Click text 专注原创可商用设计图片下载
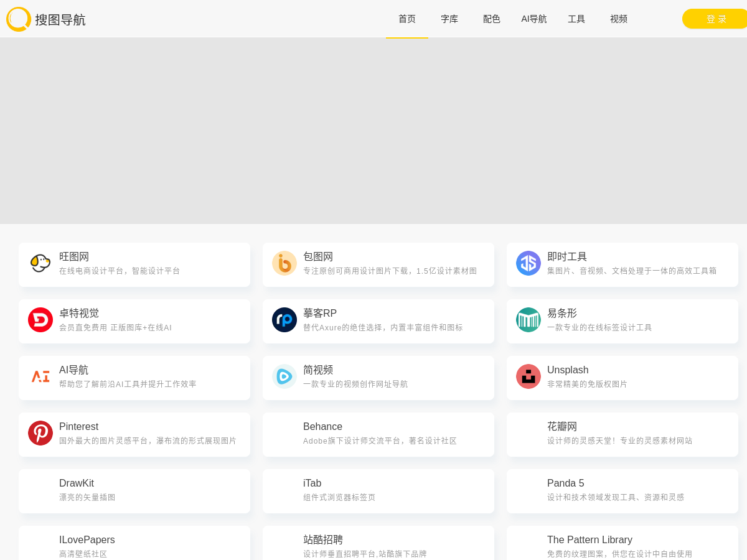 pyautogui.click(x=357, y=271)
